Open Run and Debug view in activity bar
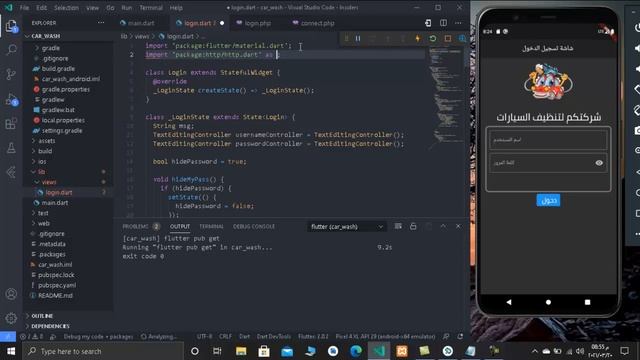This screenshot has width=640, height=360. click(x=11, y=99)
